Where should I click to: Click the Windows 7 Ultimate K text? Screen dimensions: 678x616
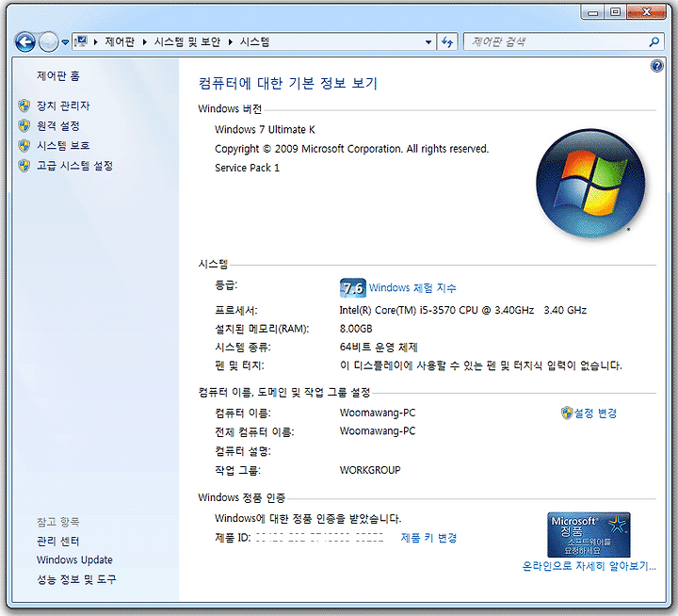tap(265, 130)
